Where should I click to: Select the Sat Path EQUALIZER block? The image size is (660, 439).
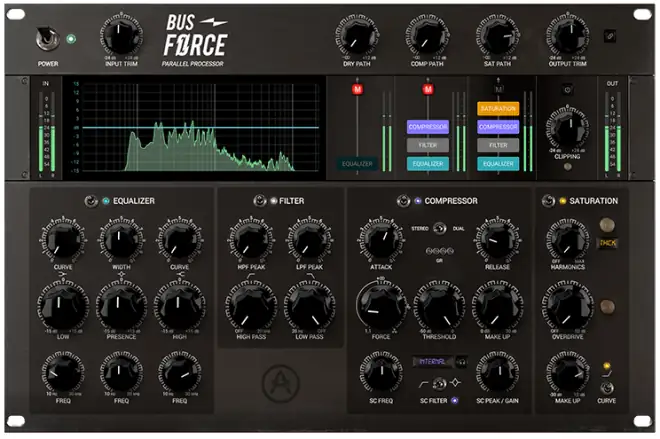498,164
